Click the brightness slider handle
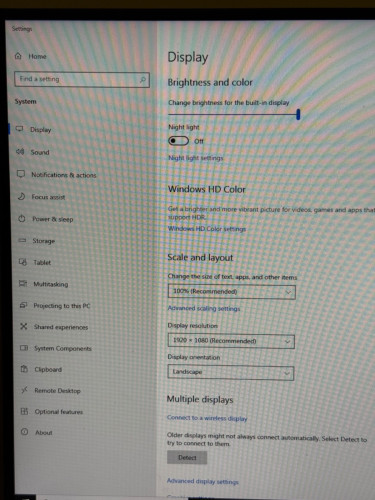The height and width of the screenshot is (500, 375). click(298, 114)
